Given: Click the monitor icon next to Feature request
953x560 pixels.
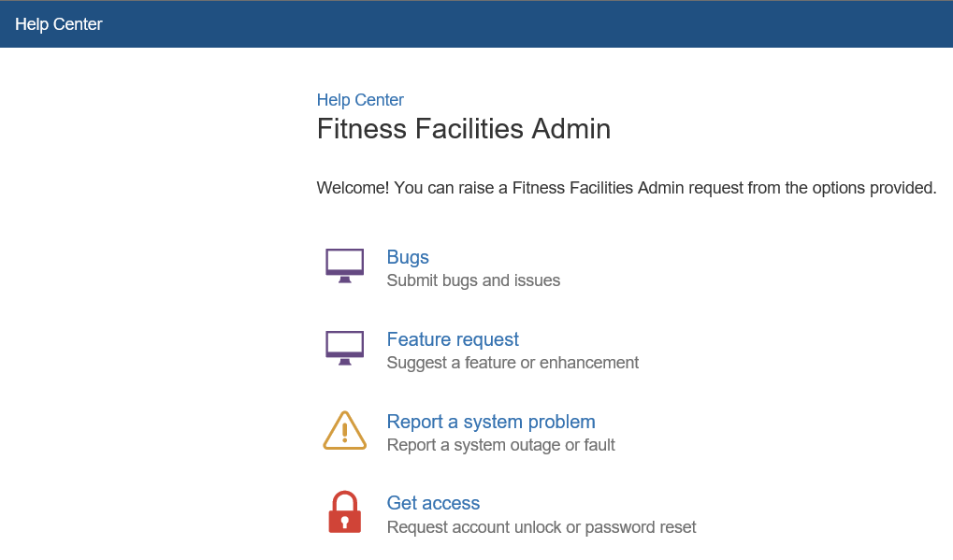Looking at the screenshot, I should [344, 347].
